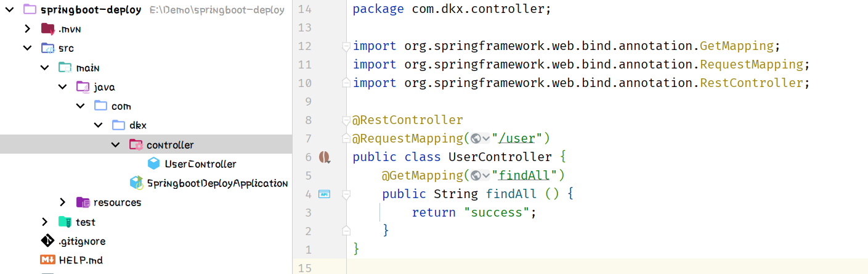Fold the import statements block
Viewport: 868px width, 274px height.
[346, 46]
